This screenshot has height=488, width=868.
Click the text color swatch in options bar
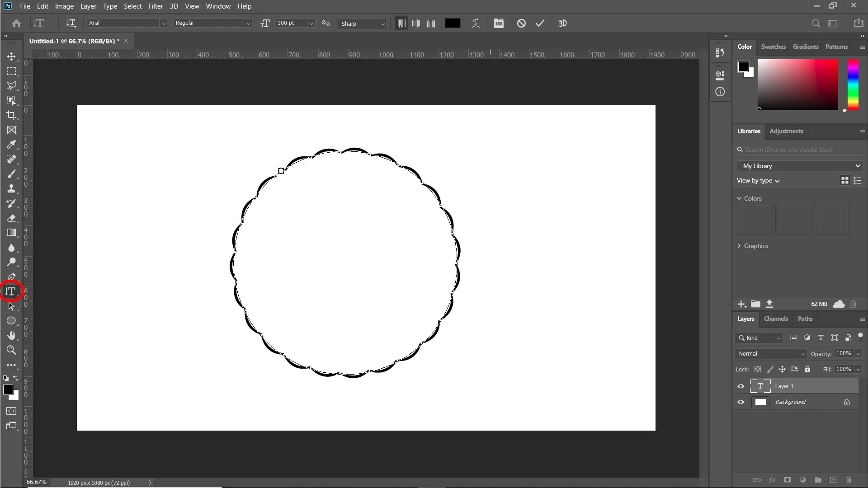452,23
